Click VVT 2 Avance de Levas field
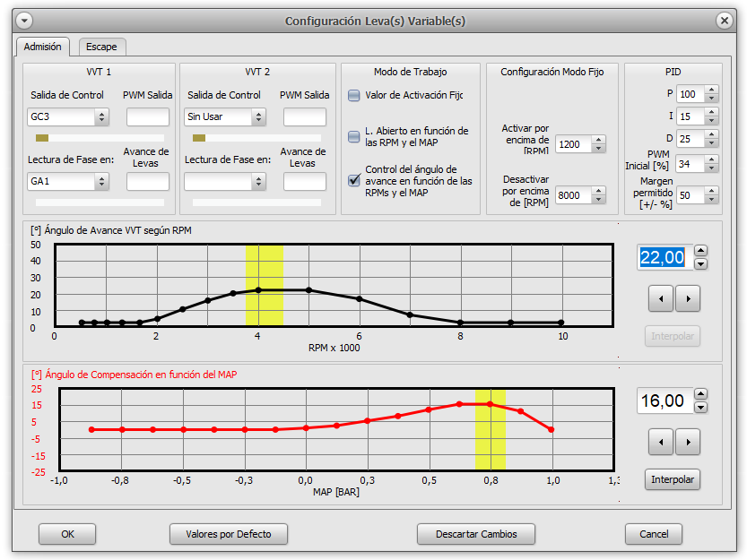Viewport: 747px width, 560px height. click(304, 181)
